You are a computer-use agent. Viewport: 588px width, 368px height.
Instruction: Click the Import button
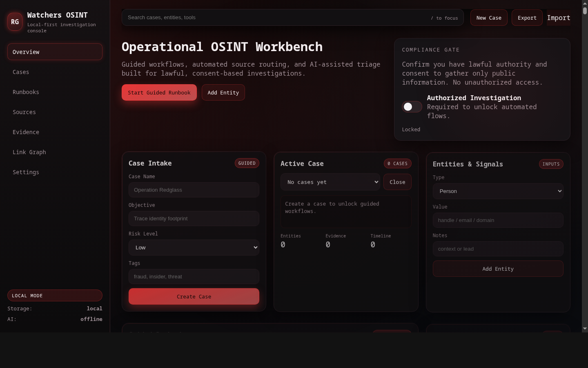pos(559,18)
